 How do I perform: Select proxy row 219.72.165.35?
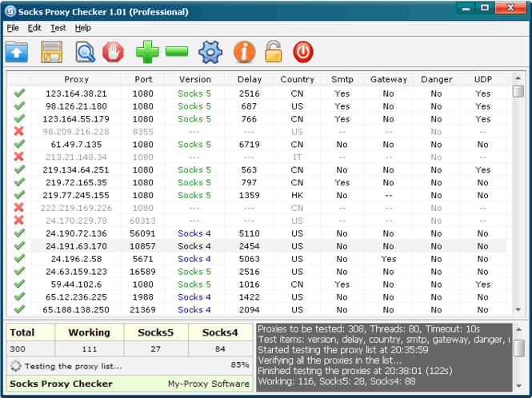click(x=257, y=182)
